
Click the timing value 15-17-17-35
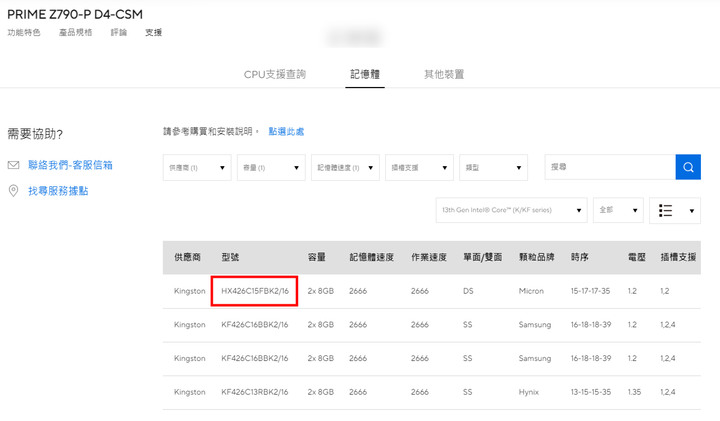(x=591, y=291)
